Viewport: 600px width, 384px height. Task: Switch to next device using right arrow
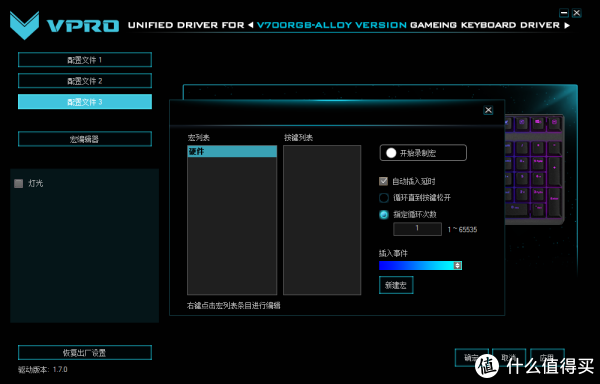point(567,25)
